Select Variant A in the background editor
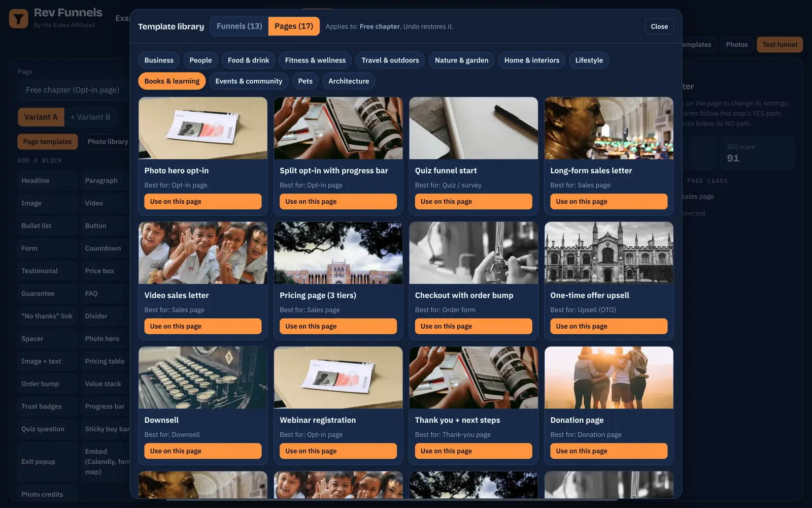Image resolution: width=812 pixels, height=508 pixels. tap(41, 117)
